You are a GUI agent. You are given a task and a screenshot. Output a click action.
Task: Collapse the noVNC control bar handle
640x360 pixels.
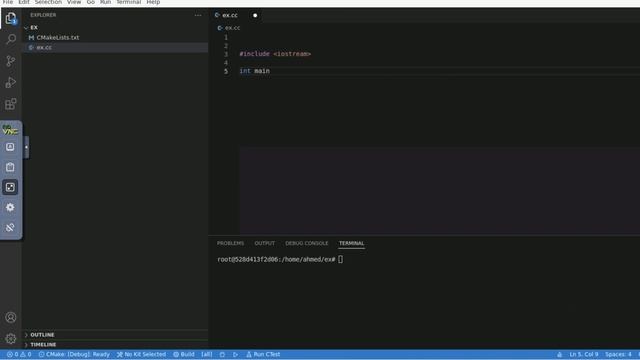click(27, 147)
